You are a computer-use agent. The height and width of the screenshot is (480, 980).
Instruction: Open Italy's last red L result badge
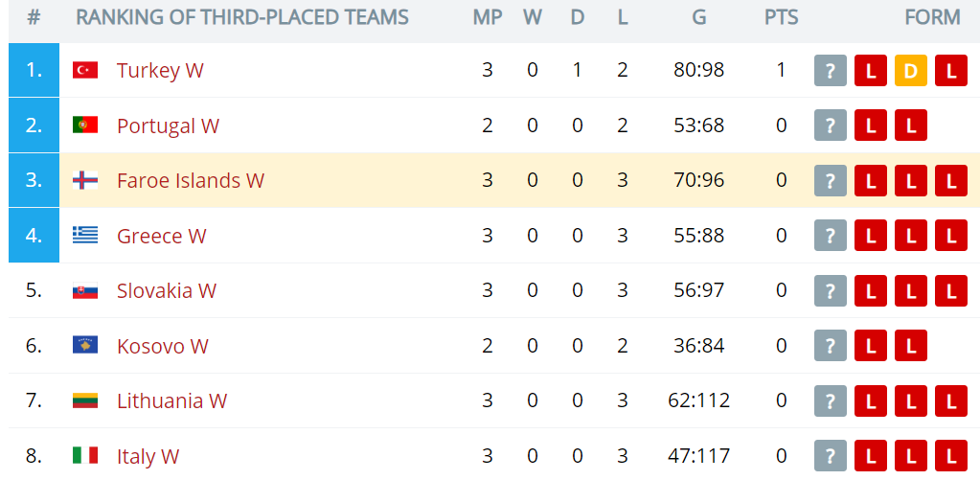[x=950, y=456]
